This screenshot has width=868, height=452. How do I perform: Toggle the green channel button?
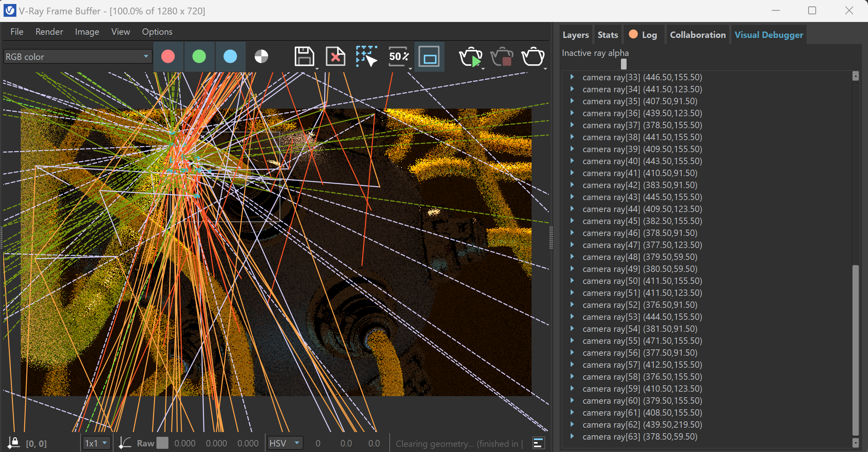point(199,57)
